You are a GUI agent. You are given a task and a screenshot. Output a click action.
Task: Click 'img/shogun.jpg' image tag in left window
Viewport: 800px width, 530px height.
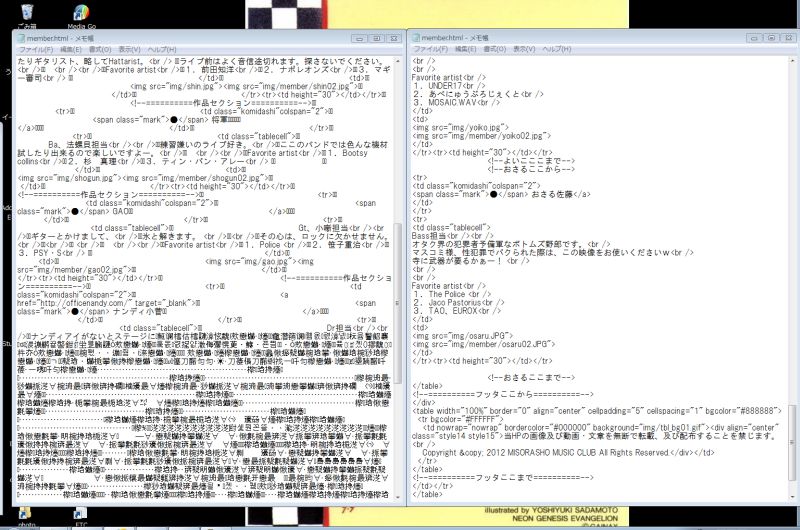69,178
